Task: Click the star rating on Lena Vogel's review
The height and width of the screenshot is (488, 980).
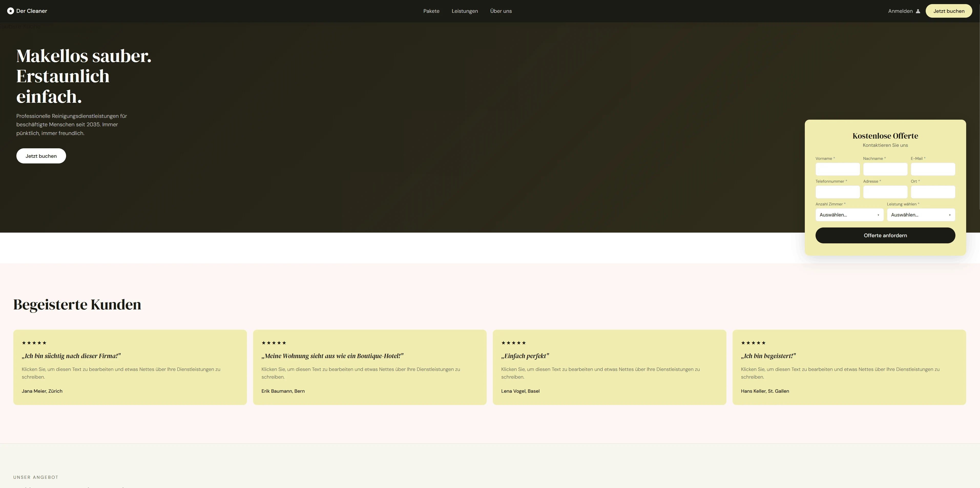Action: (513, 343)
